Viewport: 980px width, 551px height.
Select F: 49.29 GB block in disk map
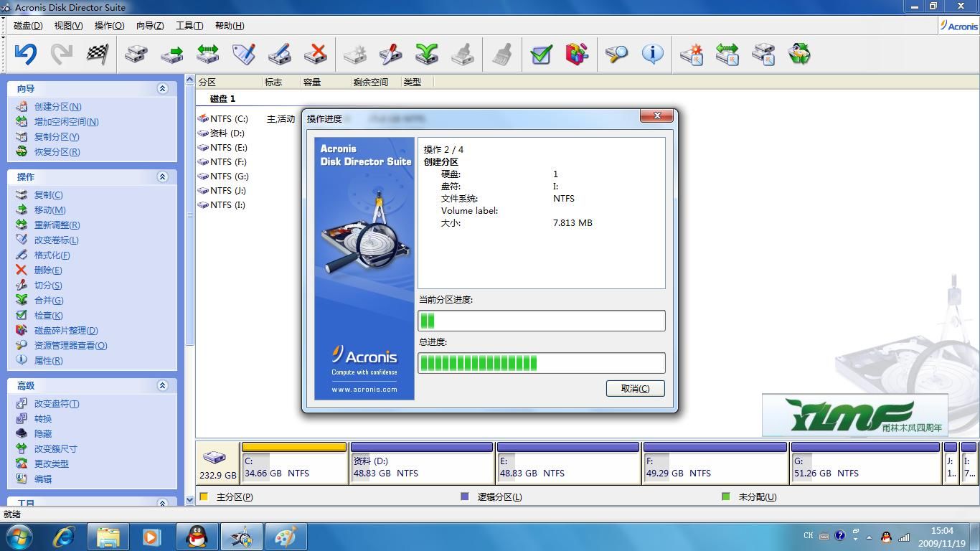point(715,463)
